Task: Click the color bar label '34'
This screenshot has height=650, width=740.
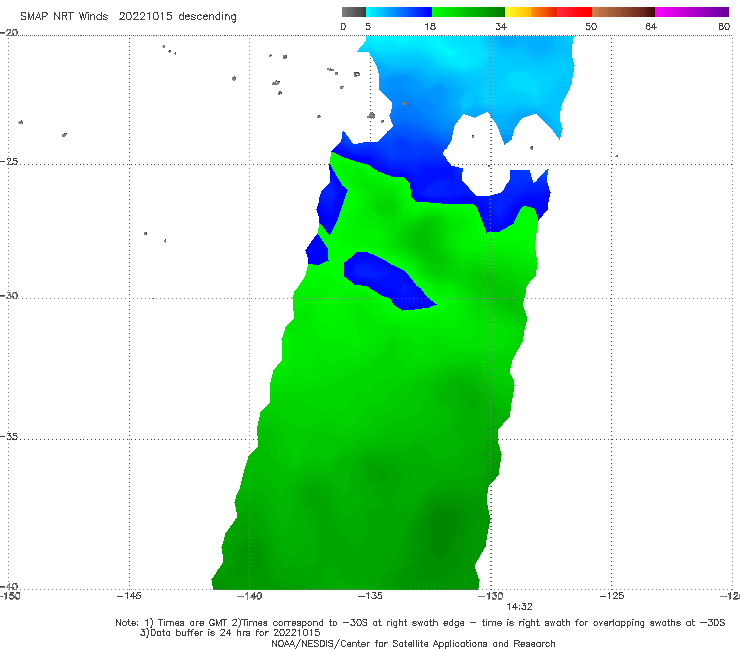Action: click(x=501, y=27)
